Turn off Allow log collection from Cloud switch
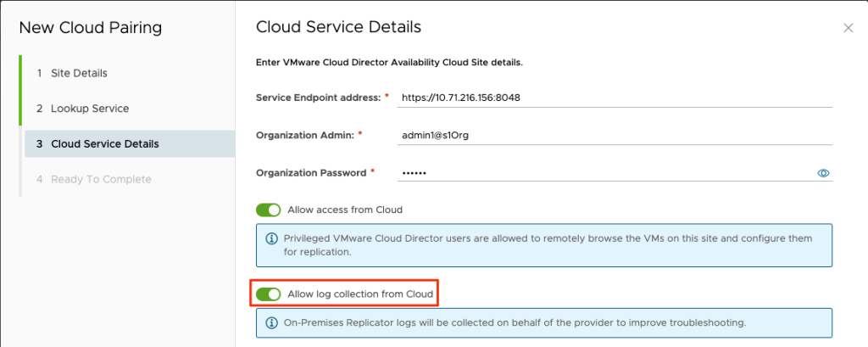868x347 pixels. [x=268, y=294]
